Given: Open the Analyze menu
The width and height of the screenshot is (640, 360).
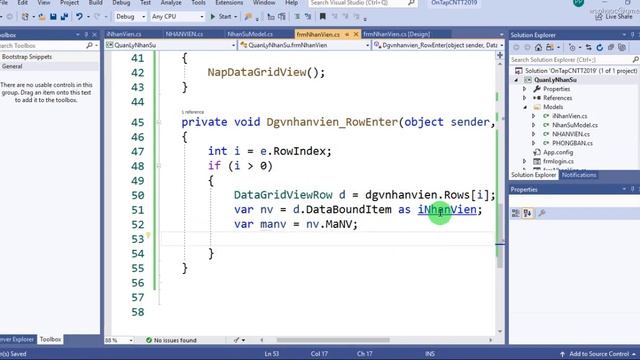Looking at the screenshot, I should pos(171,3).
